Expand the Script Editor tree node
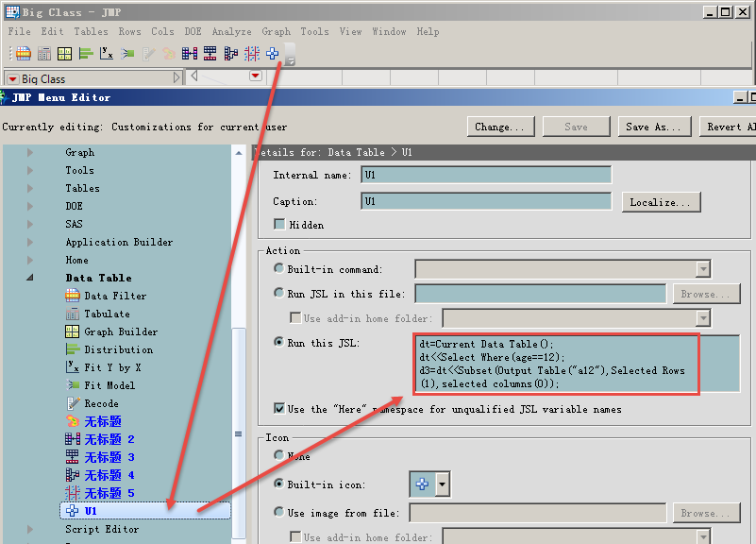This screenshot has height=544, width=756. (30, 529)
